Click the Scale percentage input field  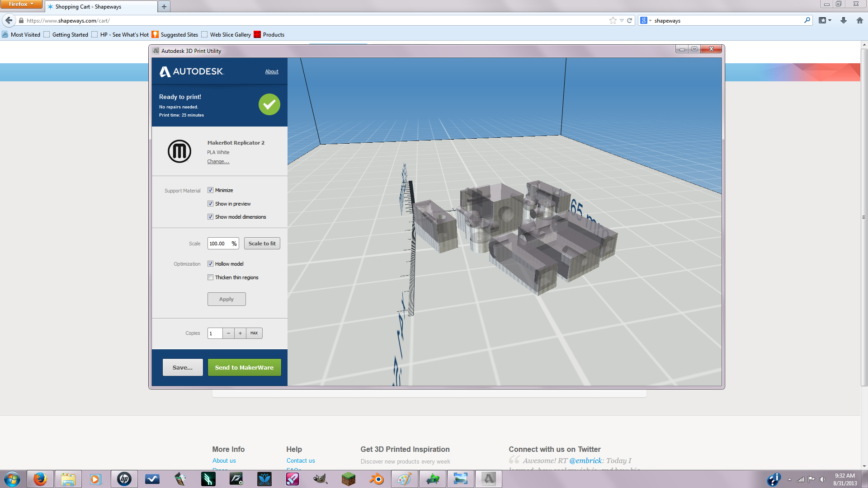click(x=223, y=244)
